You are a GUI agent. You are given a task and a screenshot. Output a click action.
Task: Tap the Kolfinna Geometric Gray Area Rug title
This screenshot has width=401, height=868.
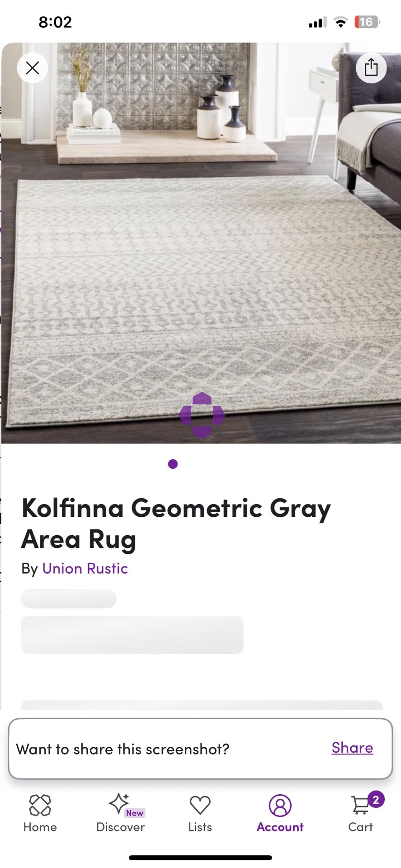pos(176,523)
